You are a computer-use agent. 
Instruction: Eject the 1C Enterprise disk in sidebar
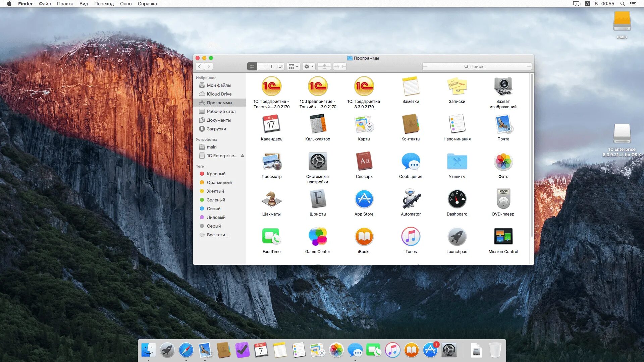click(x=242, y=156)
